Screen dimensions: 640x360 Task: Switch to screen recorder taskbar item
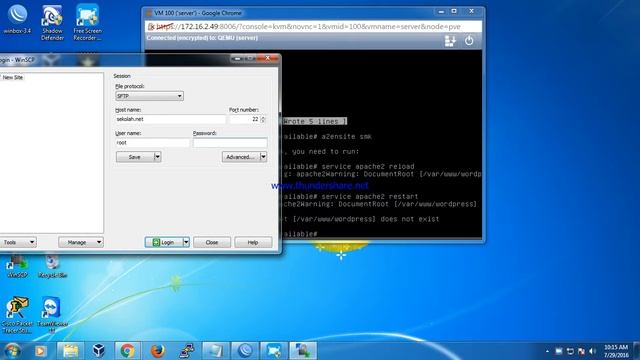click(x=274, y=351)
